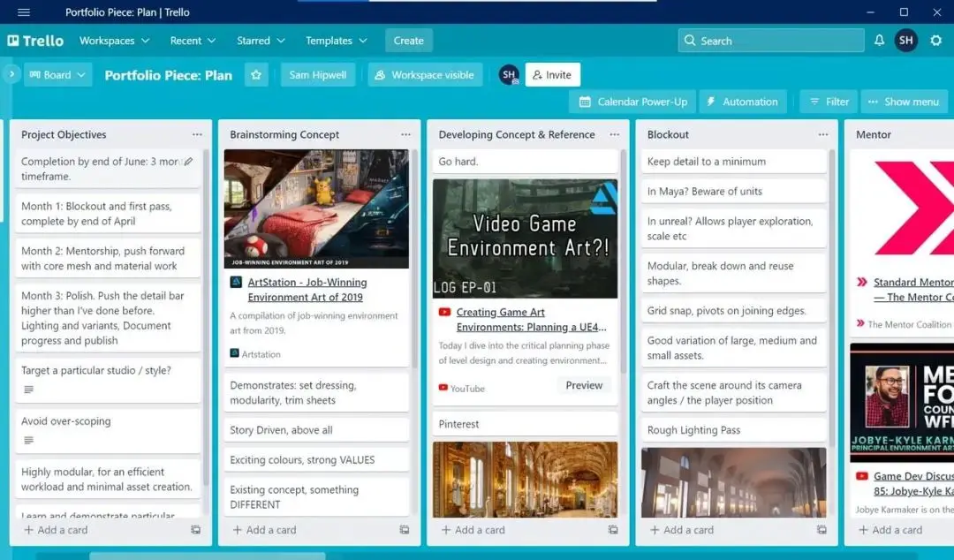Open Keep detail to a minimum card
This screenshot has height=560, width=954.
[734, 162]
